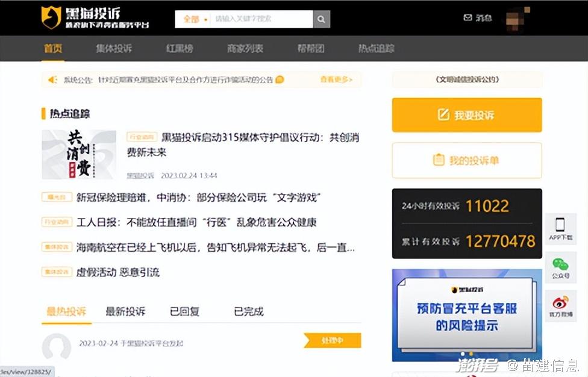588x377 pixels.
Task: Open the 预防冒充平台客服的风险提示 banner
Action: pos(467,315)
